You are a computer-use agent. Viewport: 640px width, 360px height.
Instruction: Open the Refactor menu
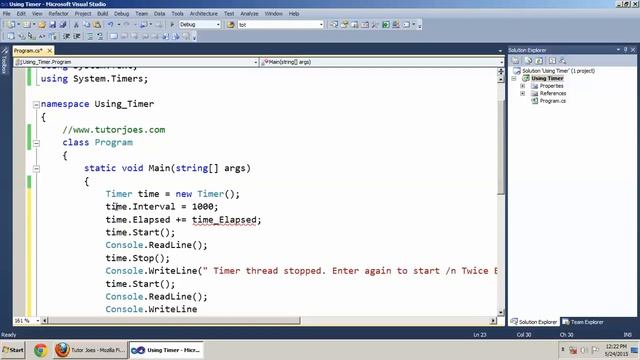point(58,13)
